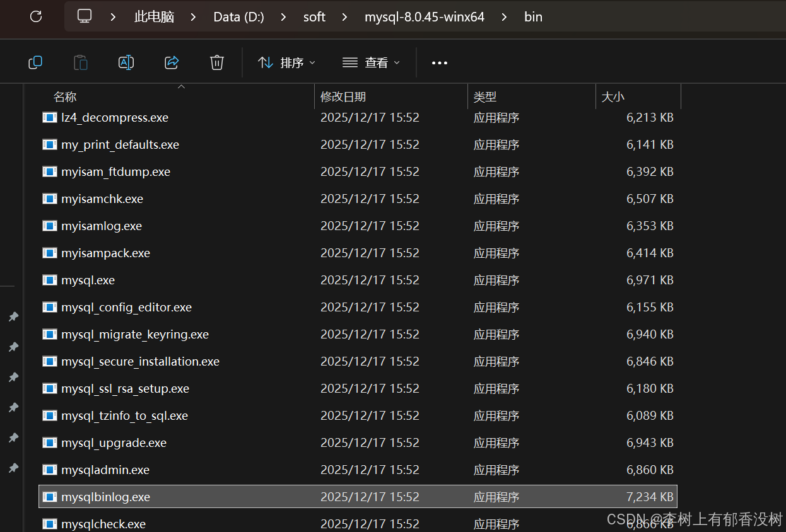Image resolution: width=786 pixels, height=532 pixels.
Task: Click size value 7,234 KB
Action: [650, 497]
